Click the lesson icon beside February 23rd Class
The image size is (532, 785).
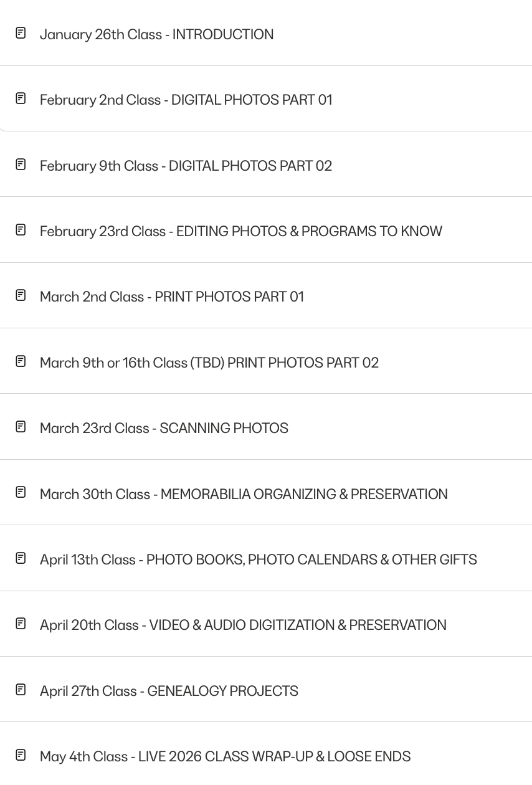click(x=21, y=230)
